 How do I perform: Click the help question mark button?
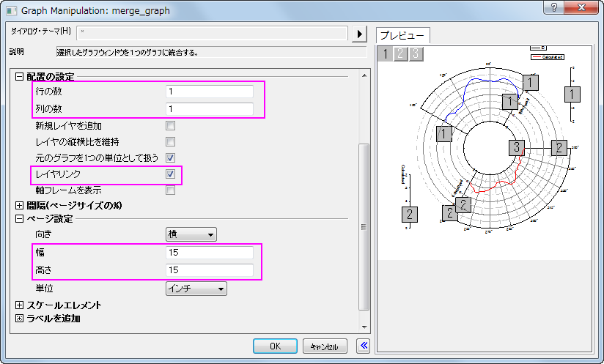(x=554, y=7)
